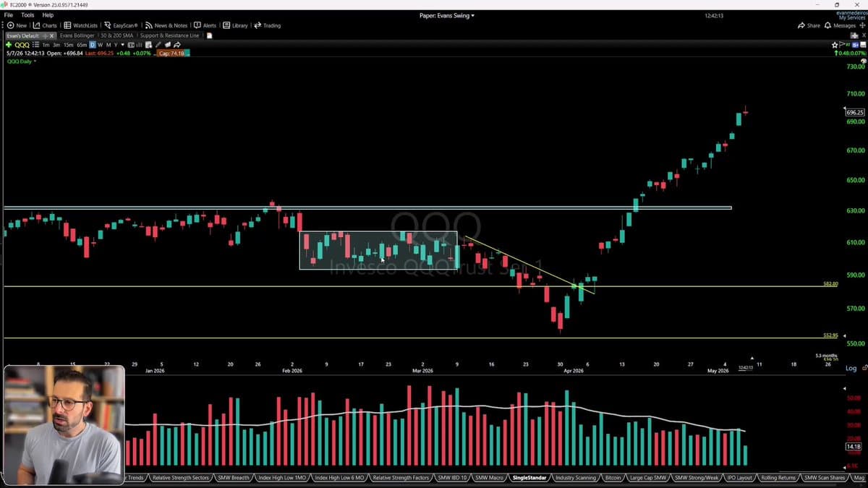The width and height of the screenshot is (868, 488).
Task: Open the Rolling Returns tab
Action: point(778,478)
